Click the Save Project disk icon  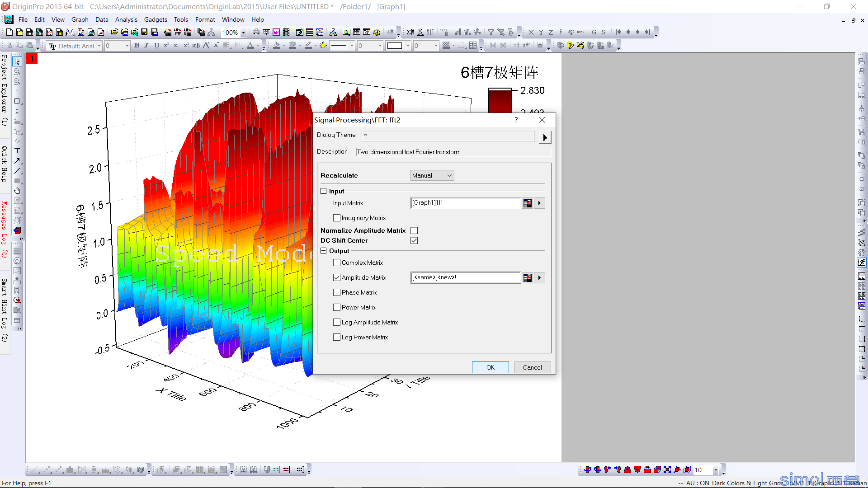144,32
